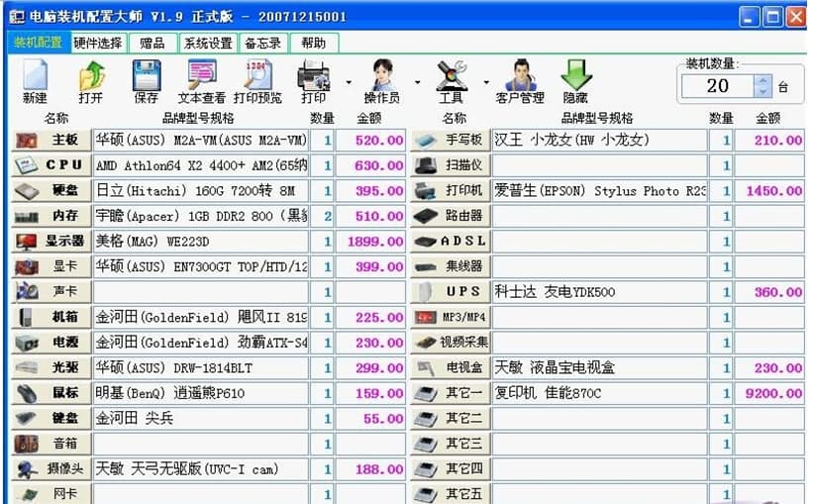Viewport: 815px width, 504px height.
Task: Select the 手写板 tablet button
Action: 451,141
